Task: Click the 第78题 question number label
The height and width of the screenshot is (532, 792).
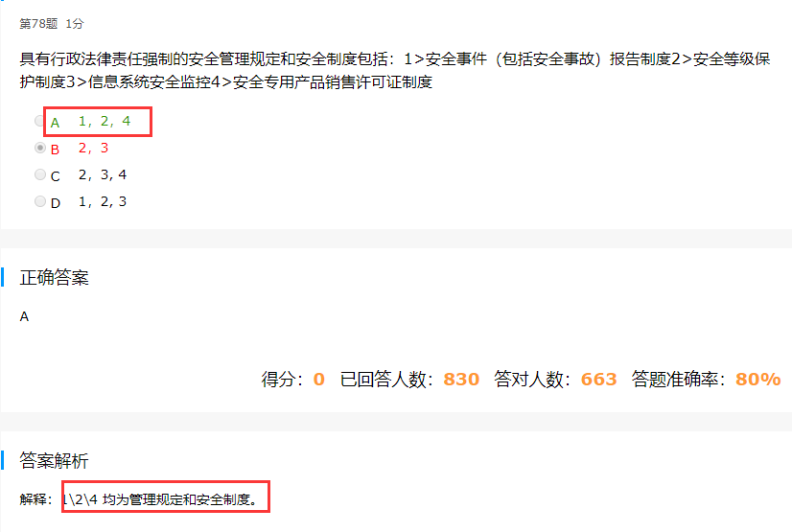Action: (38, 24)
